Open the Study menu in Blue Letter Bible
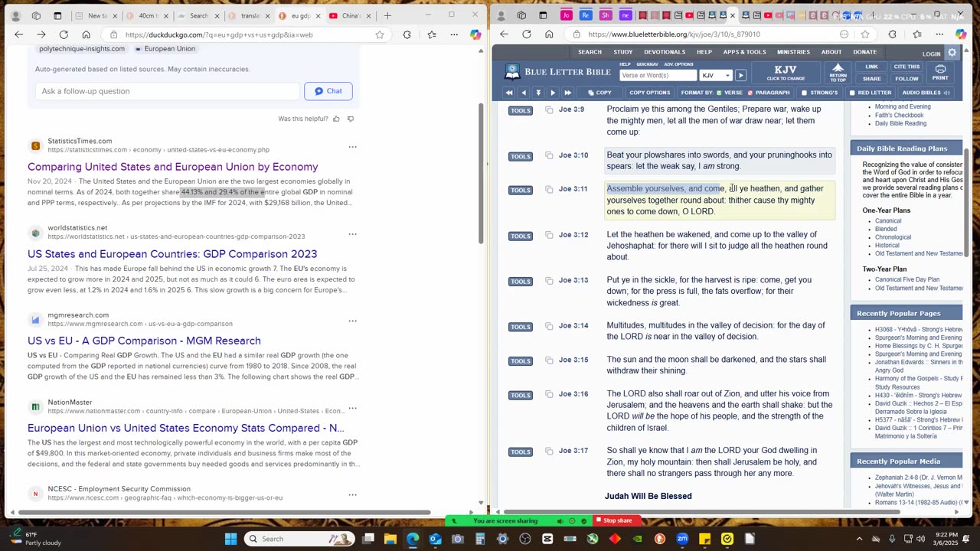 tap(622, 52)
